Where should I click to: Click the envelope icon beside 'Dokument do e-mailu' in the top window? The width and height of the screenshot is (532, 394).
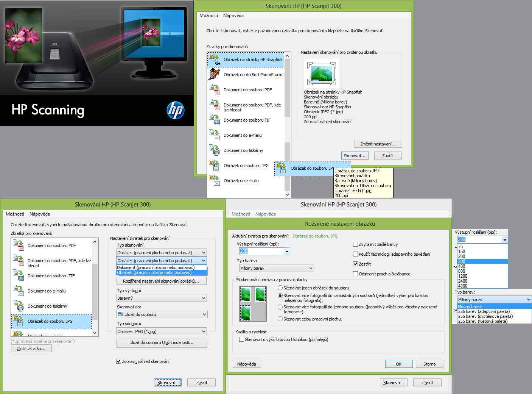point(215,135)
